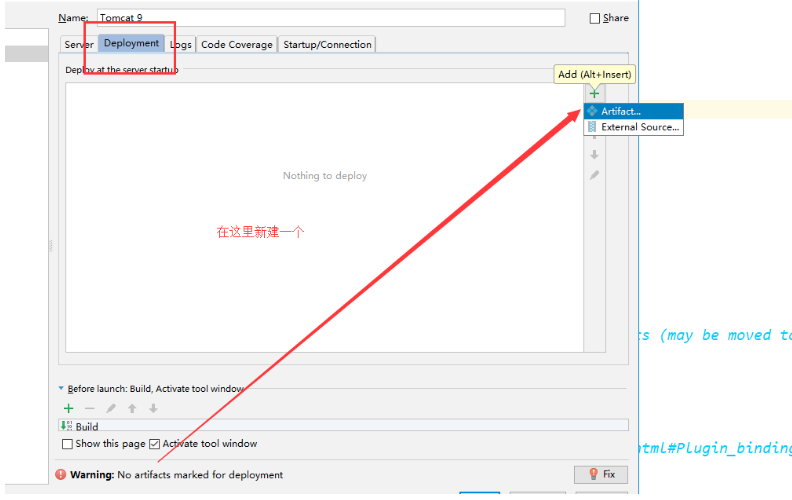The image size is (792, 500).
Task: Click the External Source archive icon in popup
Action: coord(592,127)
